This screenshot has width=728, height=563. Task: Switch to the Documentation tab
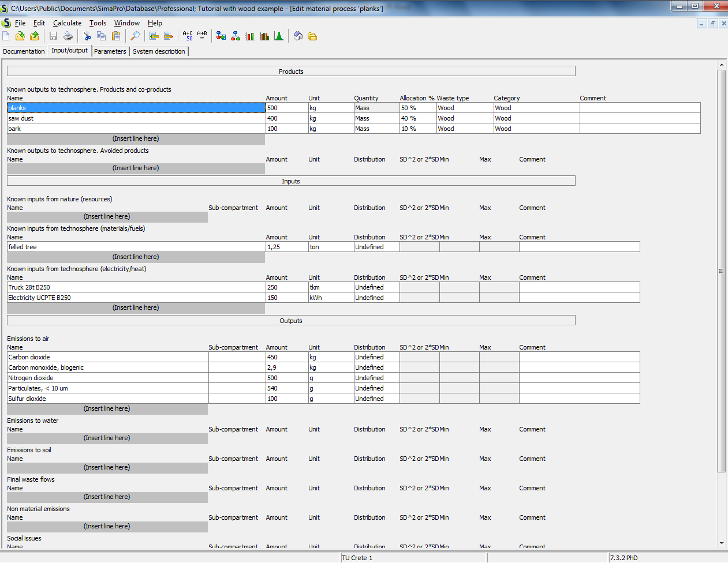tap(24, 51)
